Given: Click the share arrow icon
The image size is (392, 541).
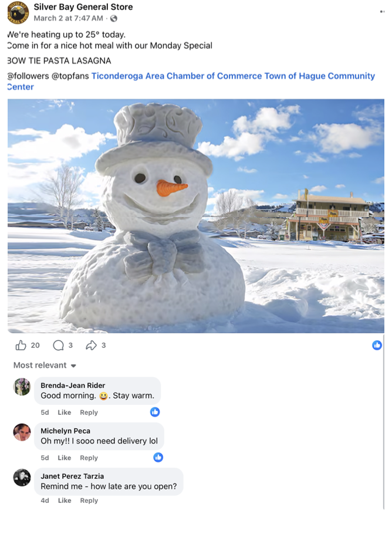Looking at the screenshot, I should [91, 345].
